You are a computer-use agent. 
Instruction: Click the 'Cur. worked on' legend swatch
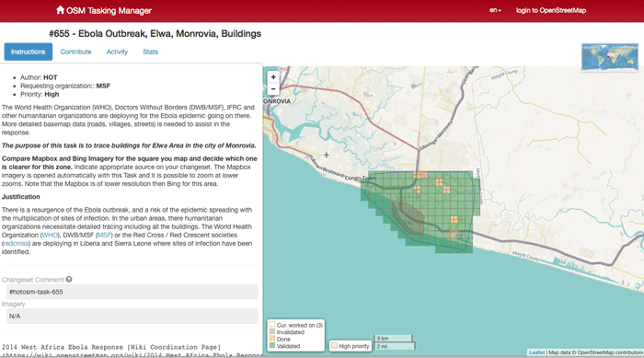(x=272, y=325)
